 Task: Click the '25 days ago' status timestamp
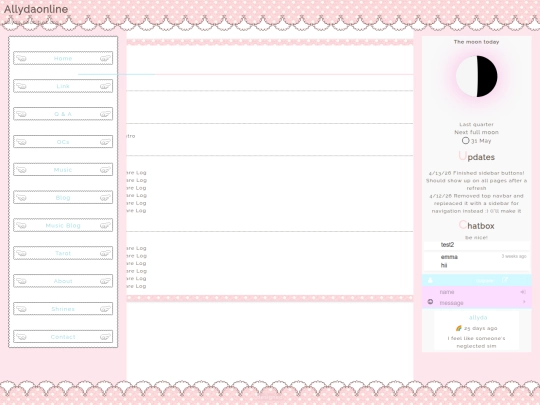[480, 328]
